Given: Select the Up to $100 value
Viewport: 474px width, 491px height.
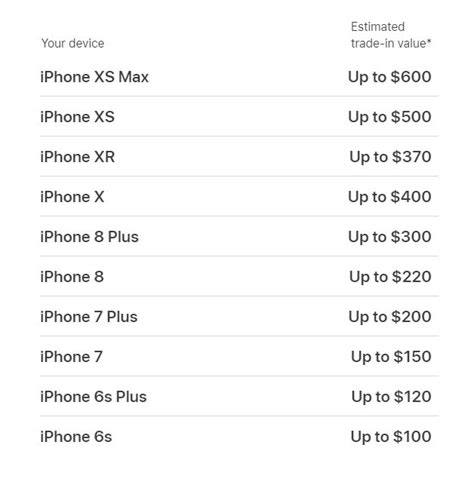Looking at the screenshot, I should [x=391, y=437].
